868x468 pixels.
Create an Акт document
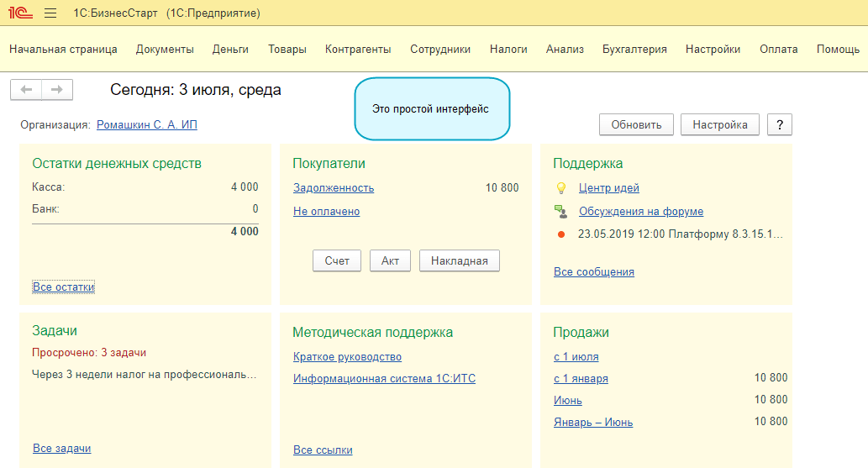click(390, 260)
